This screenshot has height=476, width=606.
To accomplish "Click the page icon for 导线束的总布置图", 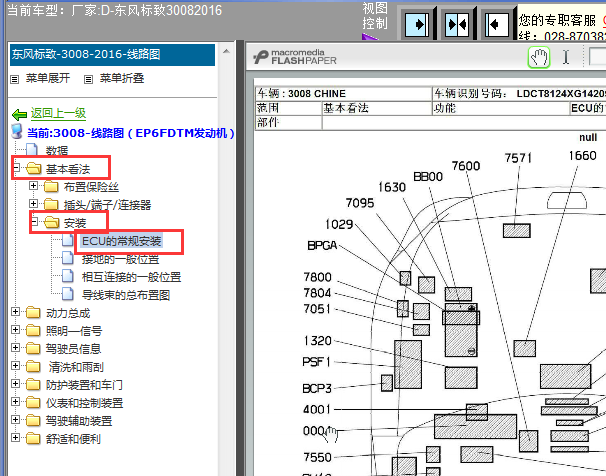I will [68, 294].
